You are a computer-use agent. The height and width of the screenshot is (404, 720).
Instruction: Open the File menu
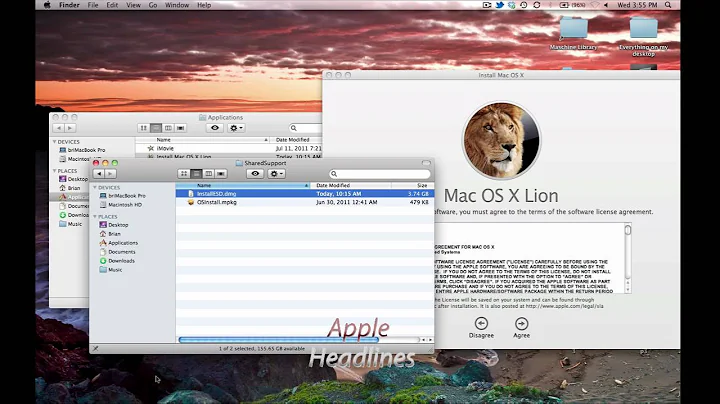pos(93,5)
